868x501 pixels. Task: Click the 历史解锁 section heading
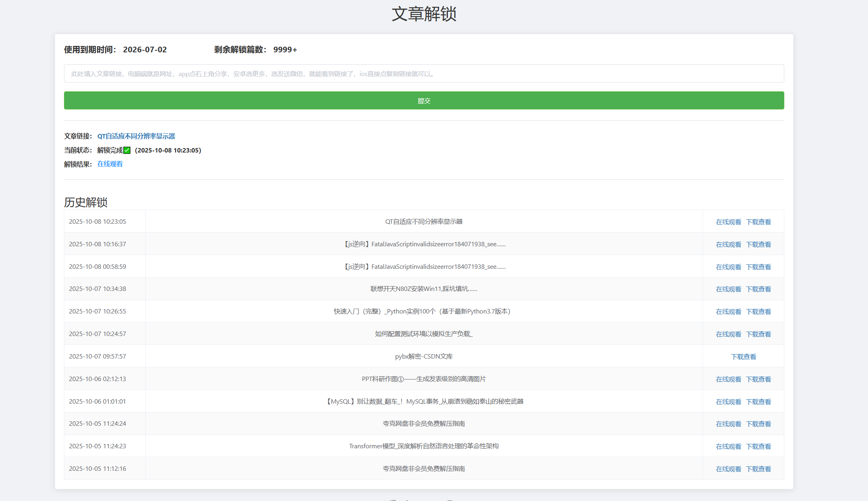(86, 202)
